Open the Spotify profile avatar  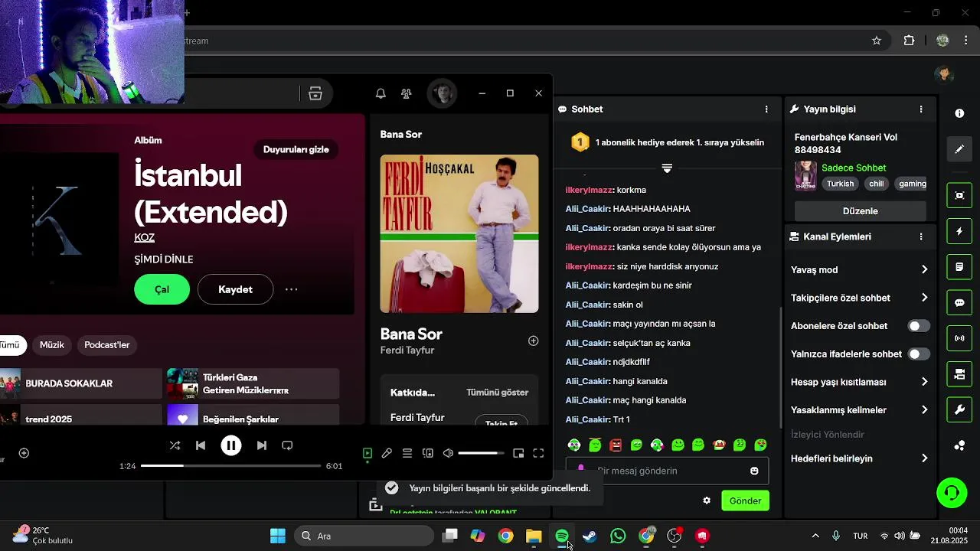tap(443, 93)
